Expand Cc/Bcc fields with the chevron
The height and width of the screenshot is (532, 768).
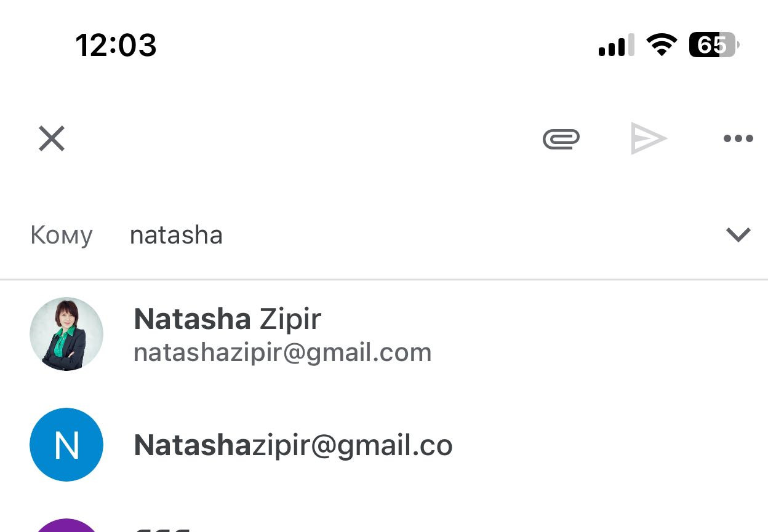[738, 234]
